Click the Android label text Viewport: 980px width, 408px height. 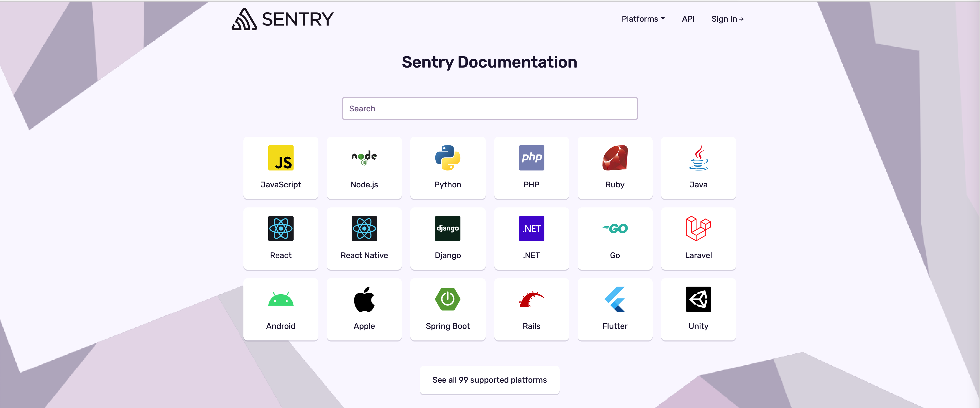pos(281,326)
